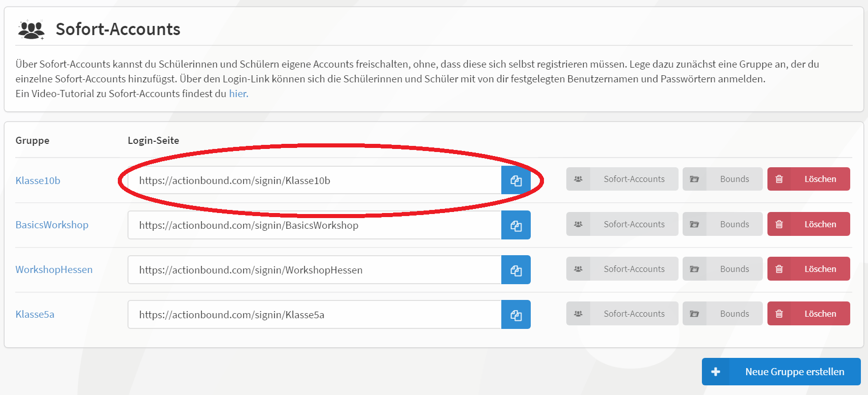Open the Klasse5a group link
Viewport: 868px width, 395px height.
click(35, 314)
